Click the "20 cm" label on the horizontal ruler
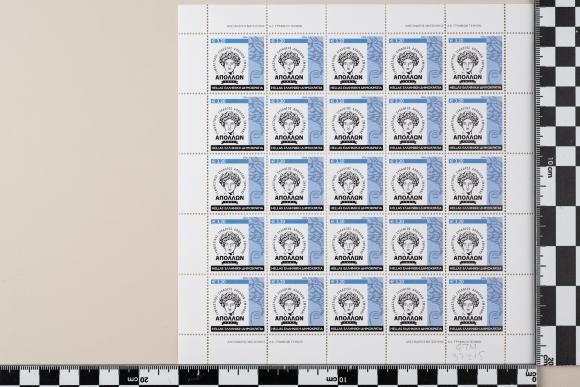The height and width of the screenshot is (387, 580). tap(138, 380)
